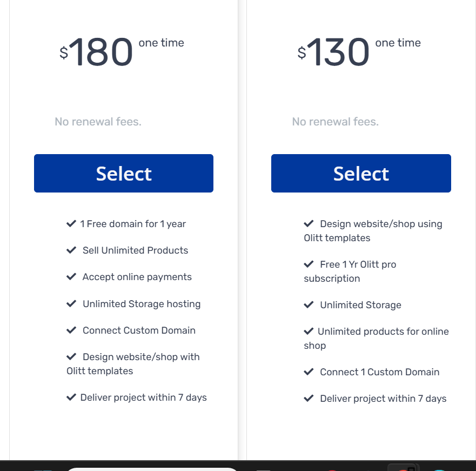Click the checkmark beside "Unlimited products for online shop"

(x=309, y=331)
